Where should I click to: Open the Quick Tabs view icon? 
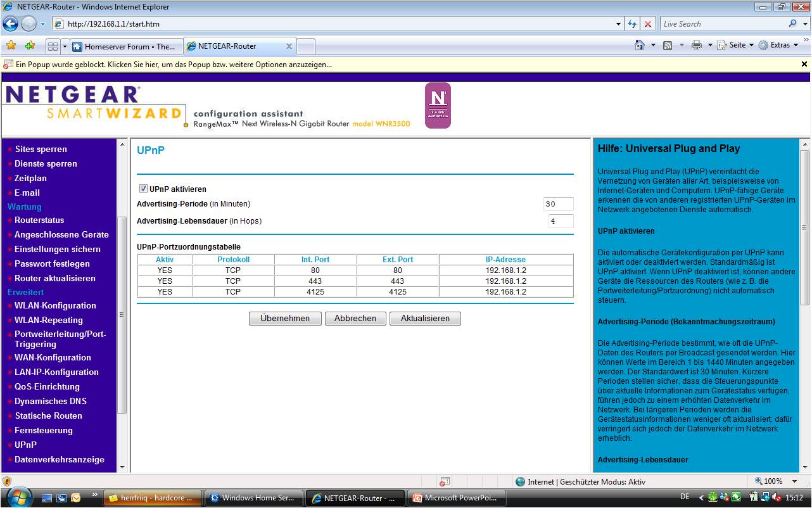[53, 46]
